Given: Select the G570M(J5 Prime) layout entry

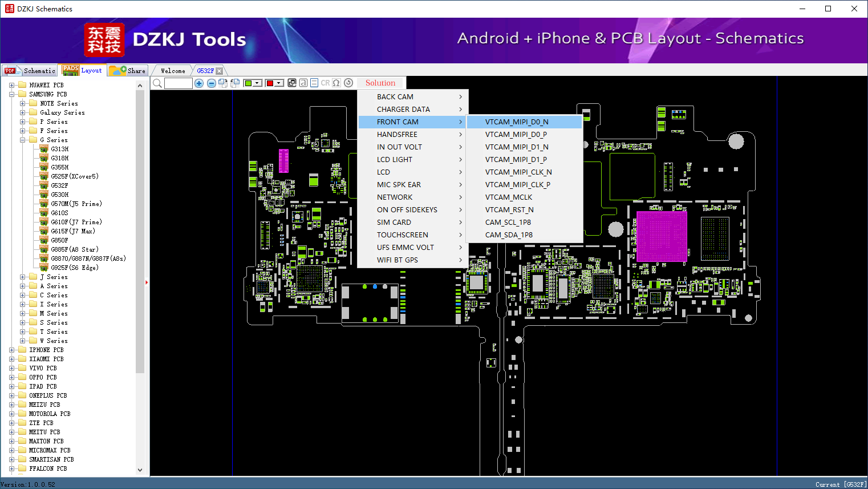Looking at the screenshot, I should tap(76, 204).
